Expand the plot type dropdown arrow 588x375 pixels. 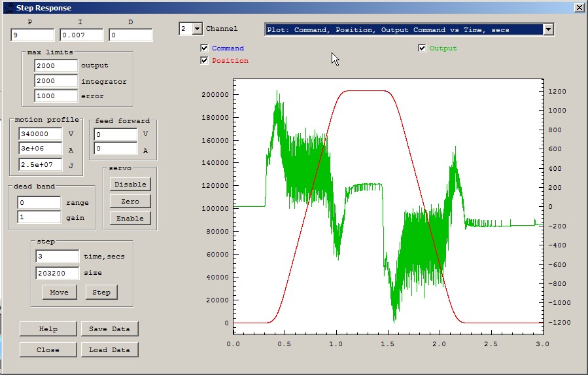[x=548, y=29]
